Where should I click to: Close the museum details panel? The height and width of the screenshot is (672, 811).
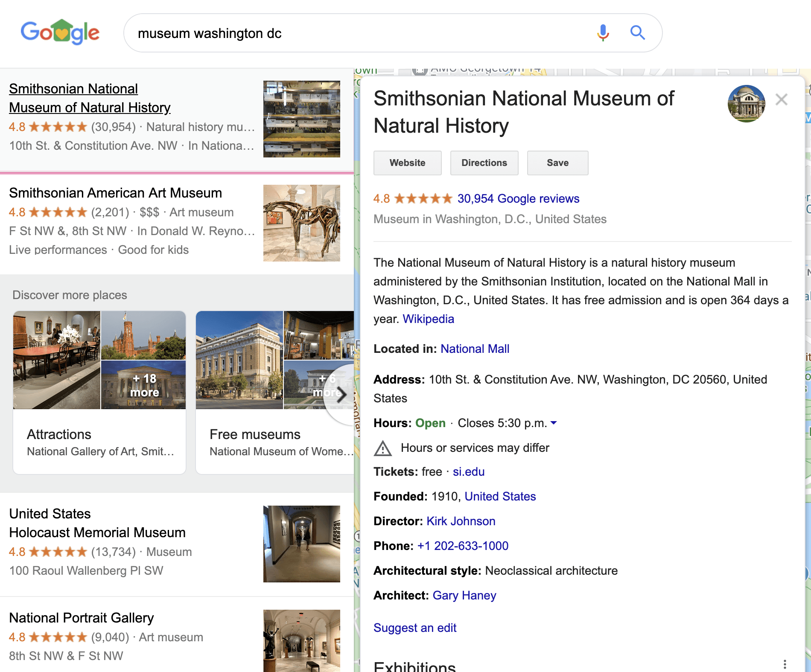point(782,99)
